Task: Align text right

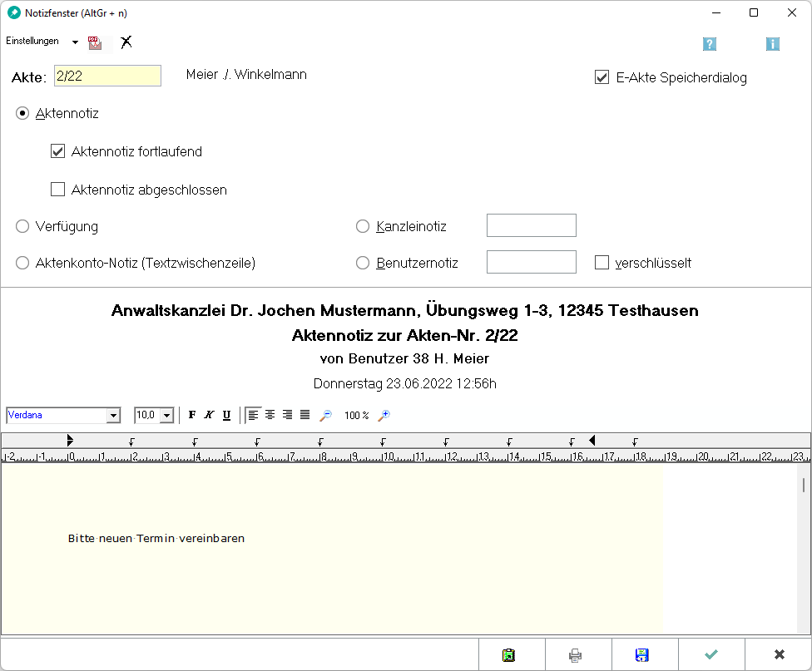Action: click(287, 415)
